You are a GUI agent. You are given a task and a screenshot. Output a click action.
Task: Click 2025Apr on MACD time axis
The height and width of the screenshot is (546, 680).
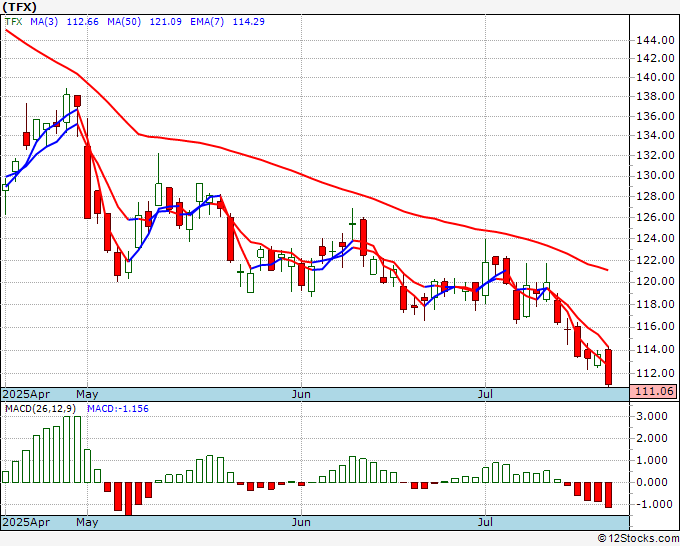(x=26, y=522)
